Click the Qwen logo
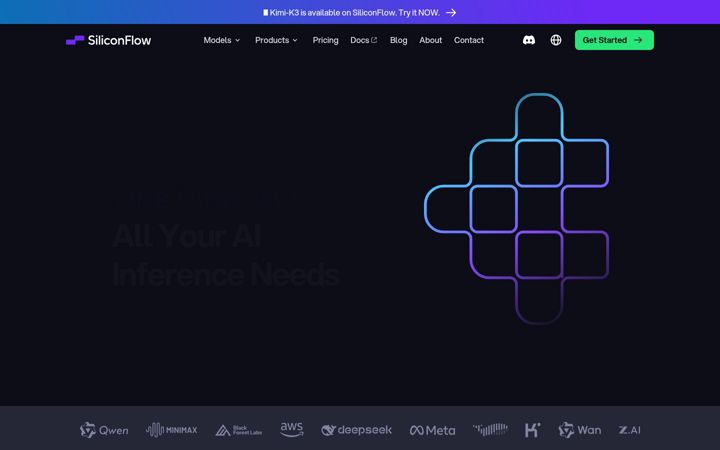This screenshot has width=720, height=450. 104,430
